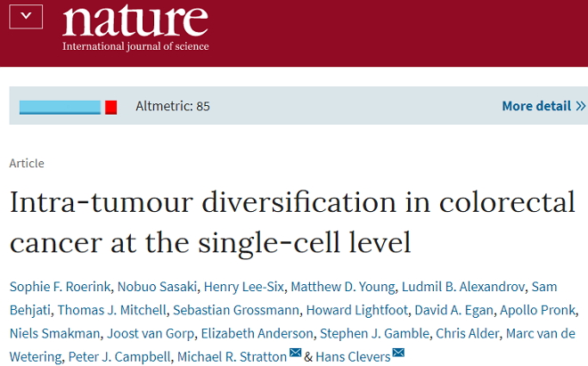
Task: Open author Howard Lightfoot
Action: coord(356,310)
